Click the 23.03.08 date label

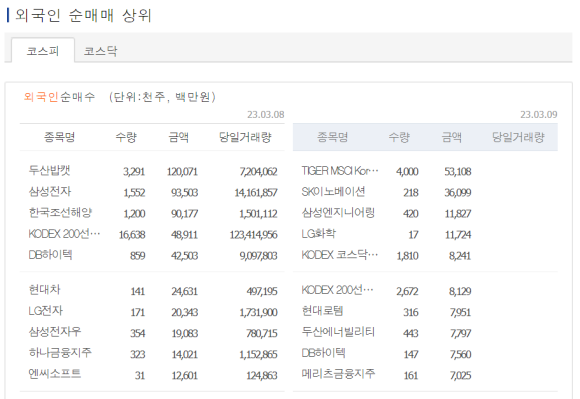point(266,115)
